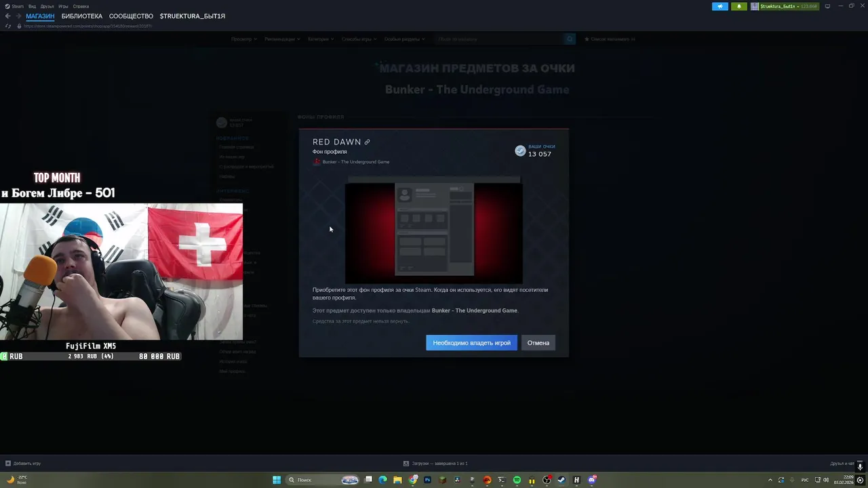Open the clock showing 22:09
This screenshot has width=868, height=488.
tap(845, 480)
